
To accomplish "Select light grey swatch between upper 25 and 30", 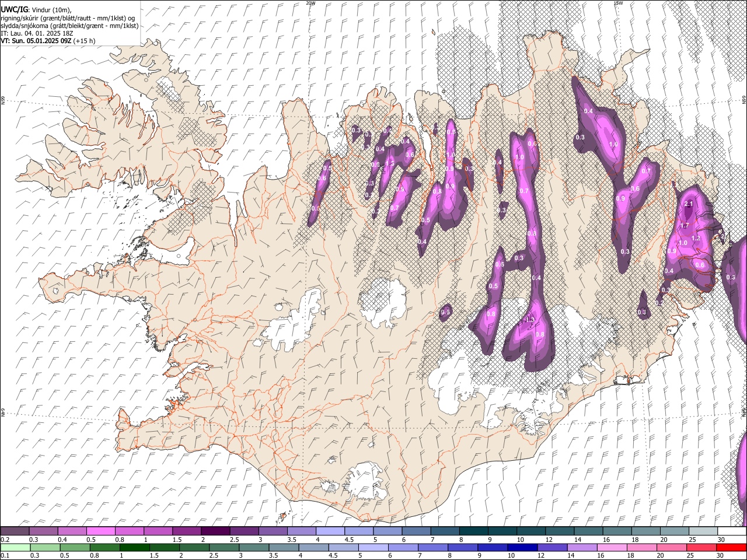I will [x=703, y=531].
